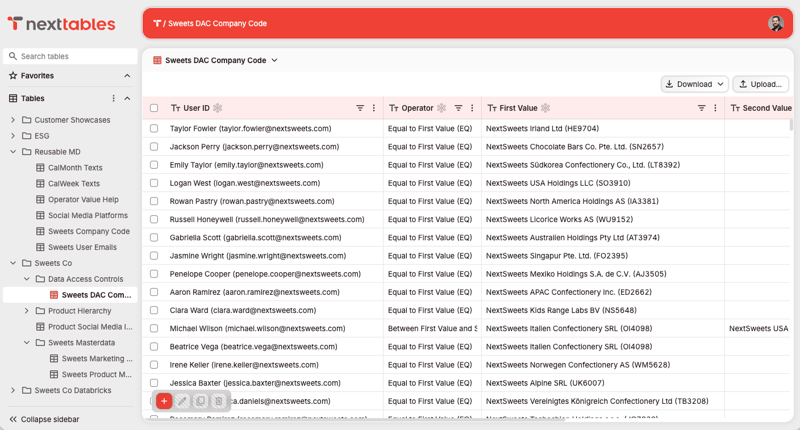Collapse the Data Access Controls folder

pyautogui.click(x=27, y=279)
